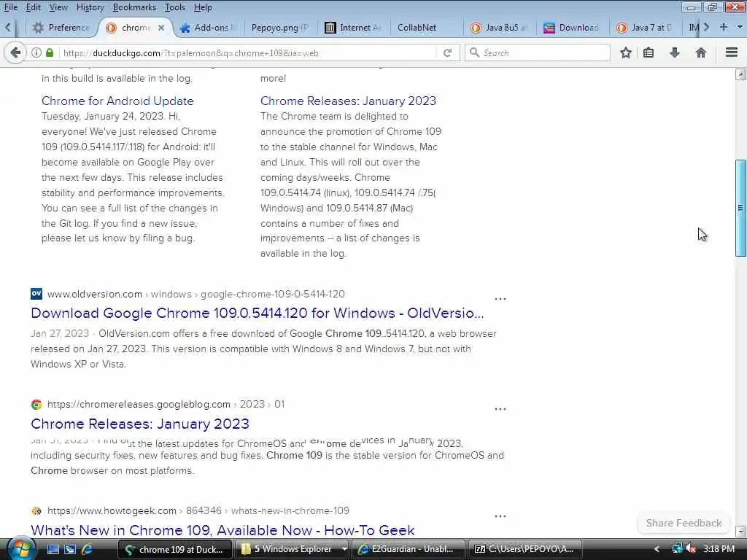Screen dimensions: 747x560
Task: Launch Internet Explorer from quick launch
Action: pos(88,550)
